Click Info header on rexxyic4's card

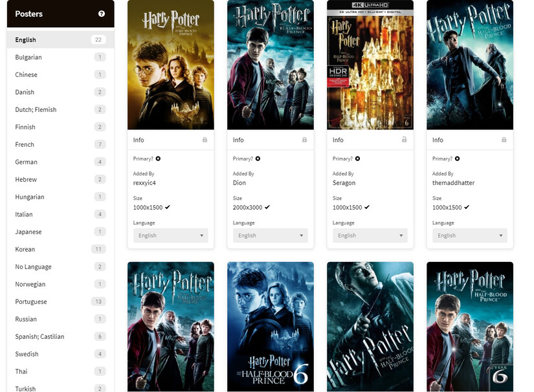[139, 140]
